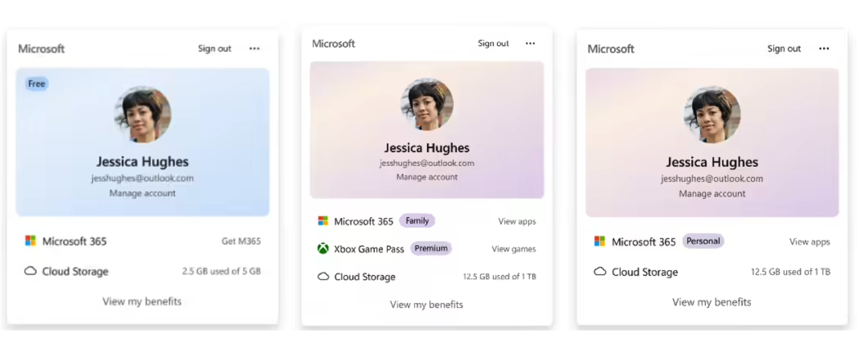868x342 pixels.
Task: Click the cloud icon on the Personal card
Action: [600, 271]
